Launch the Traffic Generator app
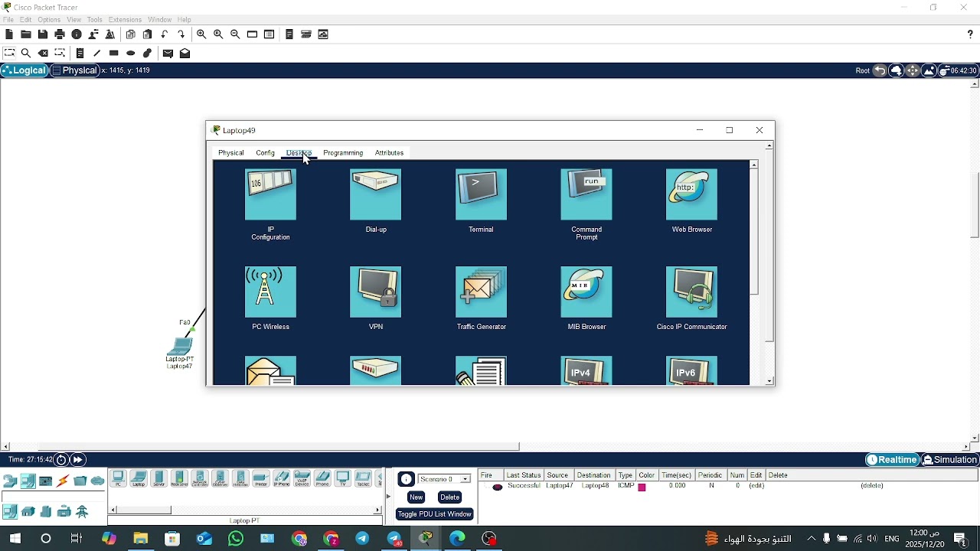980x551 pixels. pyautogui.click(x=482, y=292)
